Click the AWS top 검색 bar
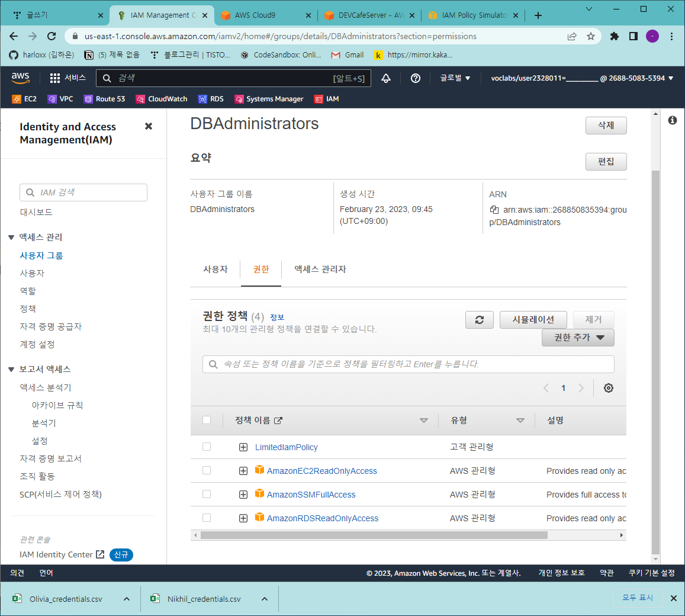This screenshot has height=616, width=685. coord(233,78)
